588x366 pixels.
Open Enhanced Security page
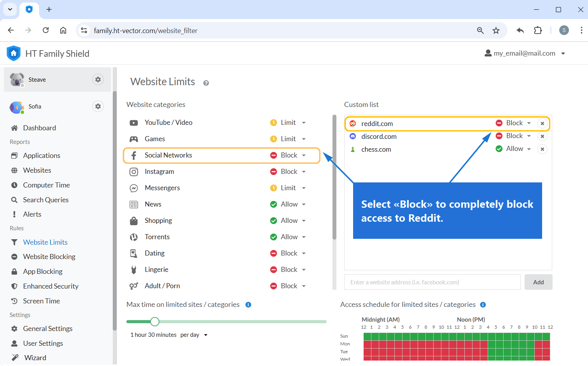pos(51,286)
